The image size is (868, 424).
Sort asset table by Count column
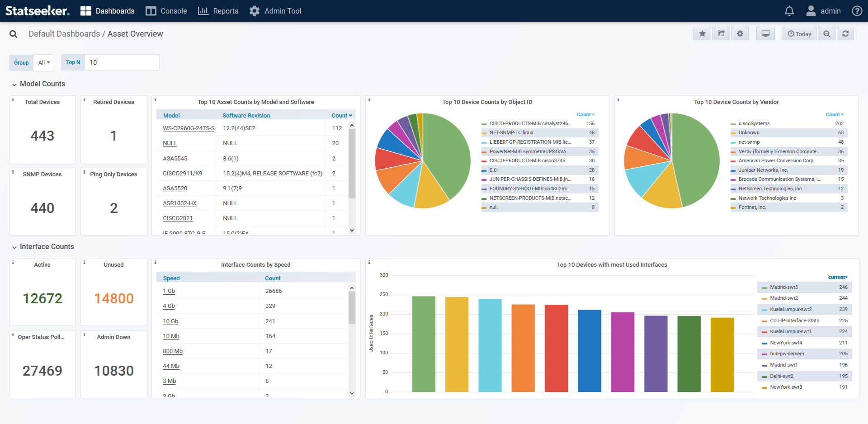(342, 116)
